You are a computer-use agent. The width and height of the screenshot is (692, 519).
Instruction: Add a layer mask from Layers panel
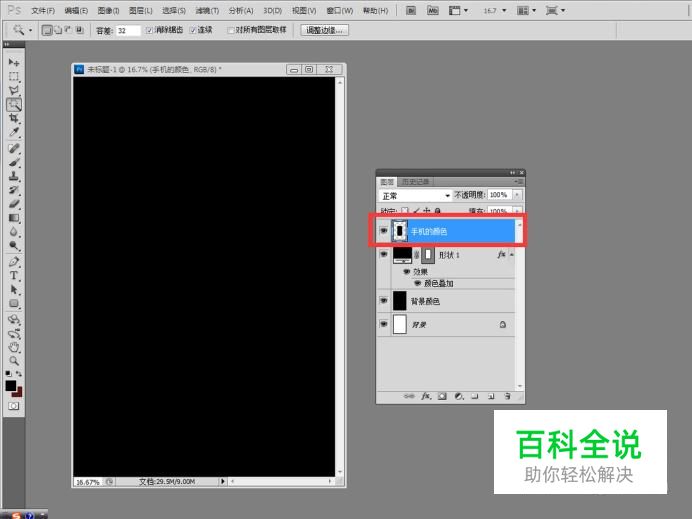click(x=442, y=396)
